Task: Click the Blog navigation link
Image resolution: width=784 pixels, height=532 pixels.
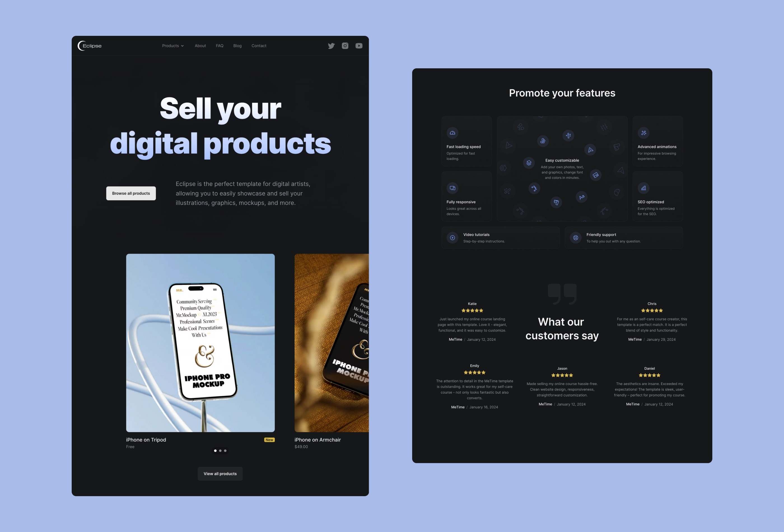Action: [237, 46]
